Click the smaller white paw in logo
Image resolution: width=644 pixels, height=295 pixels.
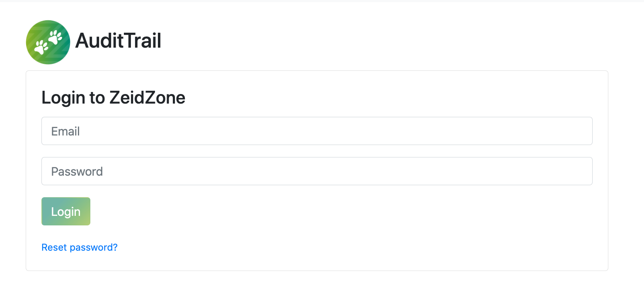[x=56, y=38]
